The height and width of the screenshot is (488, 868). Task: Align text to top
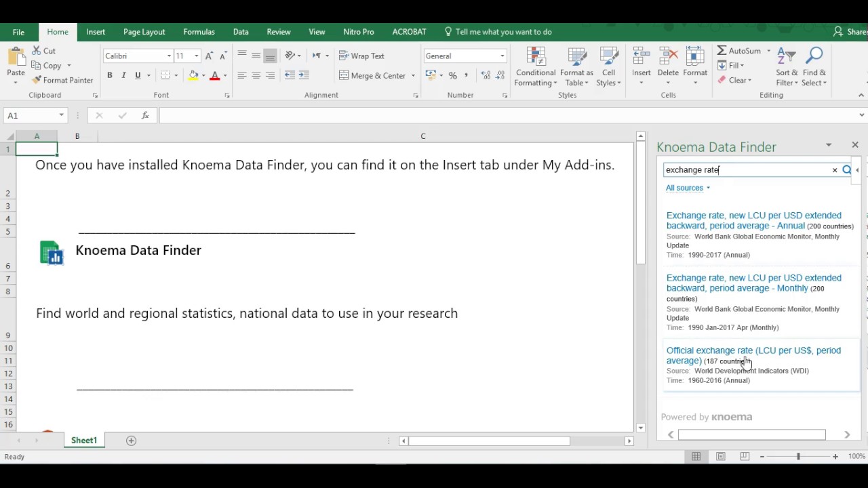point(242,56)
